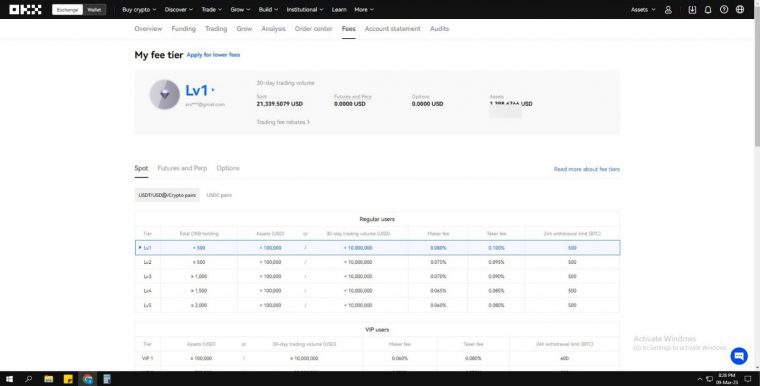Viewport: 760px width, 386px height.
Task: Select the Lv5 tier row
Action: pos(377,306)
